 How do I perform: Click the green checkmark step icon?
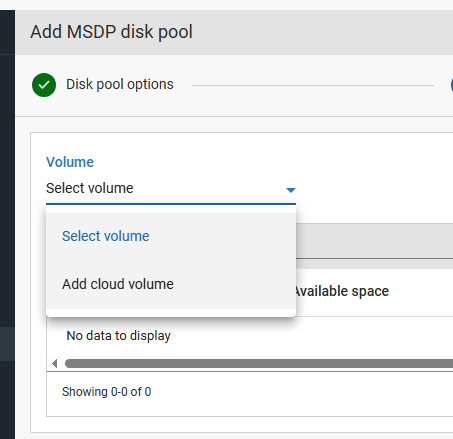44,85
